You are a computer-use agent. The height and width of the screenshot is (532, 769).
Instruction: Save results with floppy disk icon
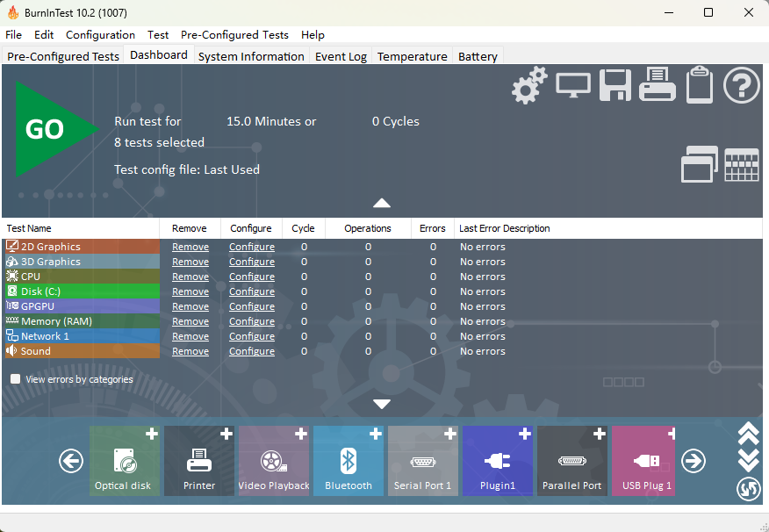pyautogui.click(x=615, y=85)
